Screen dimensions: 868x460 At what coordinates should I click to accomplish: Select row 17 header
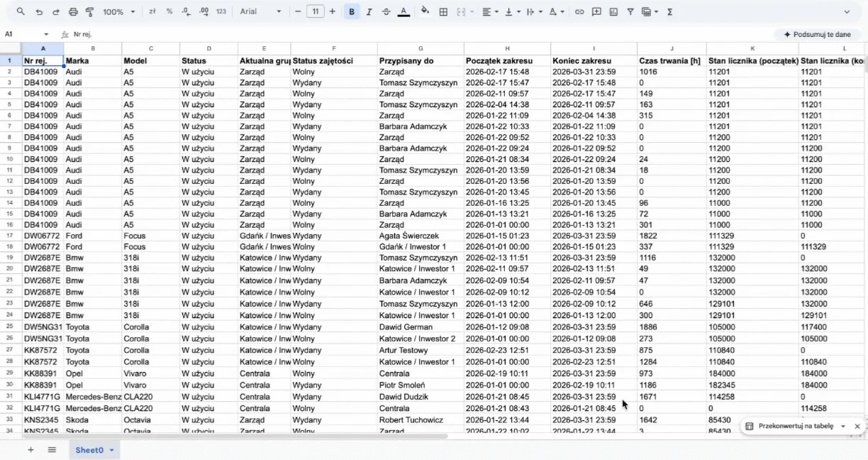pyautogui.click(x=11, y=236)
